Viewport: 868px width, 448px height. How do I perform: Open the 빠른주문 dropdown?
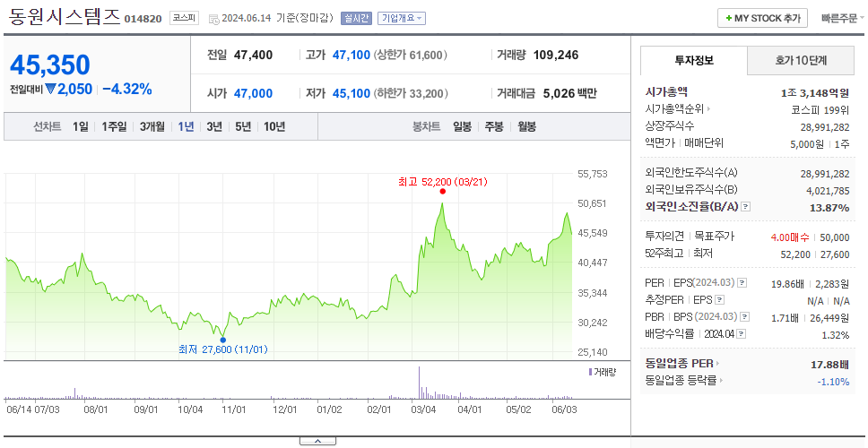pos(843,18)
